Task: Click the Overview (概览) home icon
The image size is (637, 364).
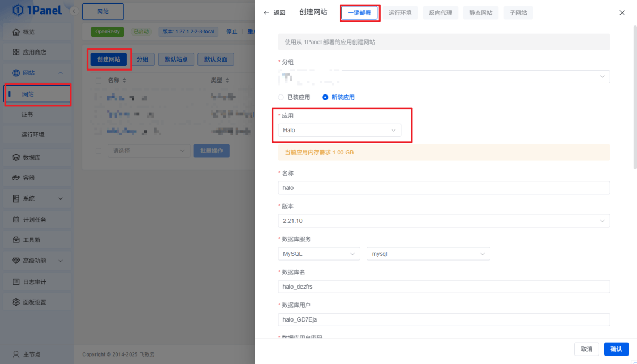Action: [16, 32]
